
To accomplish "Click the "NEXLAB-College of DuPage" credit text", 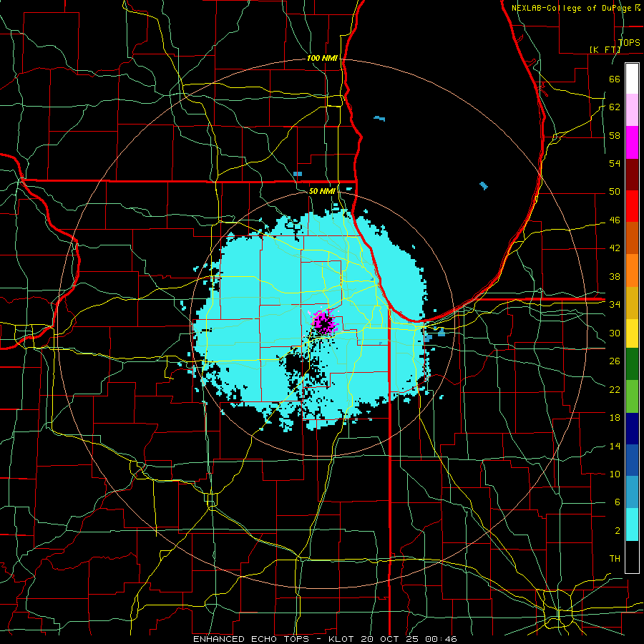I will 571,8.
